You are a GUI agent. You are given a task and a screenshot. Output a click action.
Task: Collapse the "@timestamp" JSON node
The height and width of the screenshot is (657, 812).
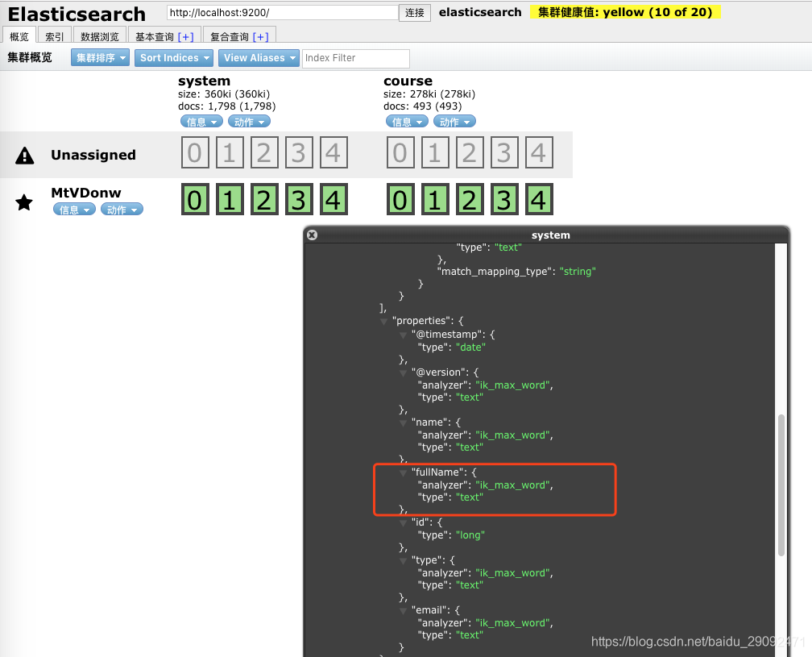point(403,335)
